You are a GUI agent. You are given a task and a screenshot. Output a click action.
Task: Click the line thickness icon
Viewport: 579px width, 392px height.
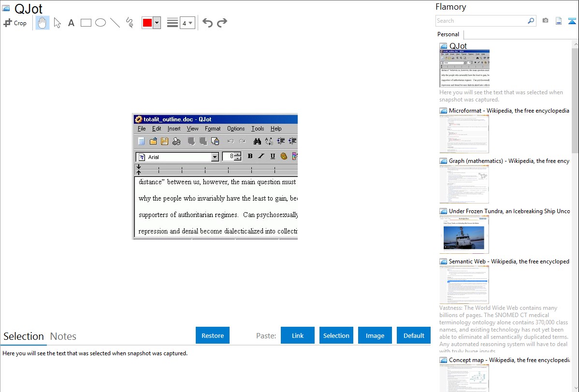173,23
